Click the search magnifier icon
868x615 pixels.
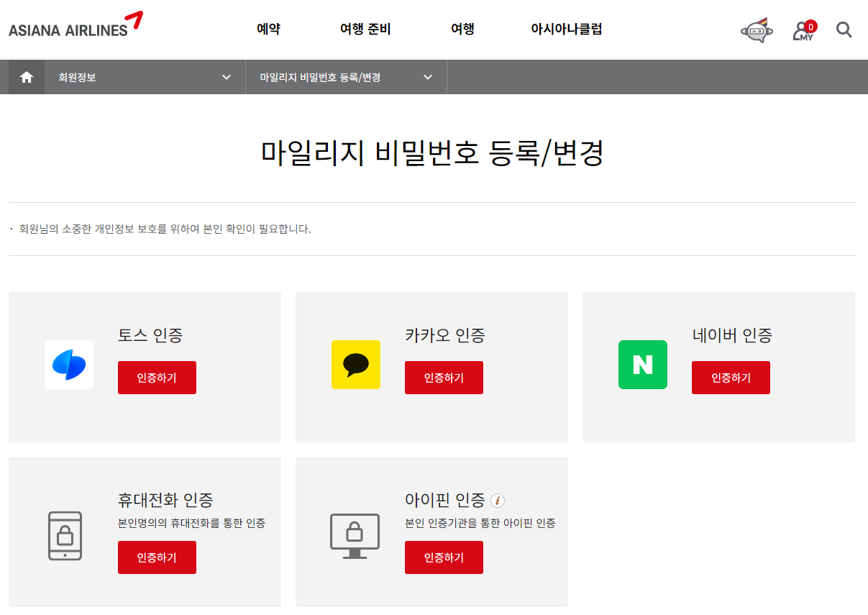[x=844, y=29]
